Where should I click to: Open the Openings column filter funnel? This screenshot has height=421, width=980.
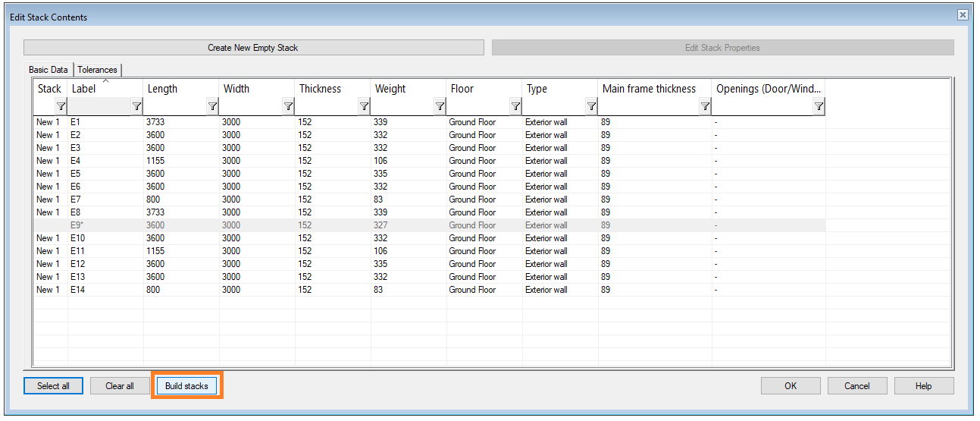click(x=819, y=107)
